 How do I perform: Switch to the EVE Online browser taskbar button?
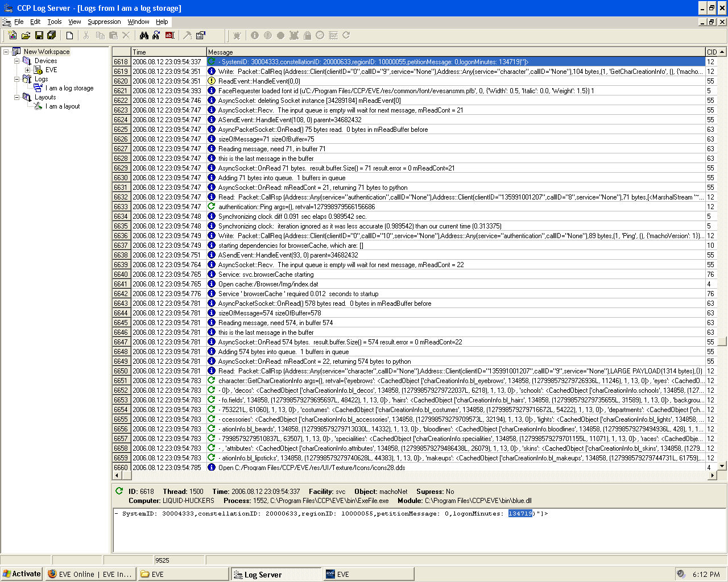coord(90,574)
